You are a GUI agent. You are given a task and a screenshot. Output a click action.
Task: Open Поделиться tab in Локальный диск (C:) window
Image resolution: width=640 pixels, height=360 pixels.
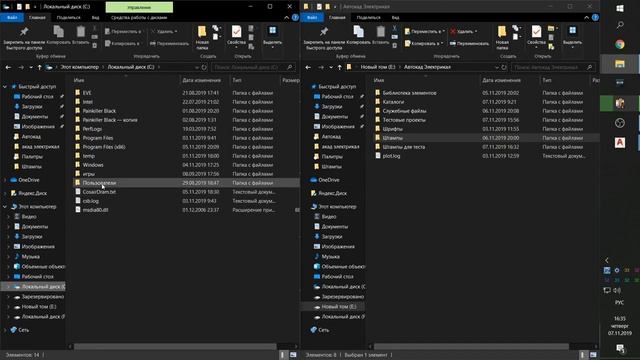pyautogui.click(x=69, y=18)
